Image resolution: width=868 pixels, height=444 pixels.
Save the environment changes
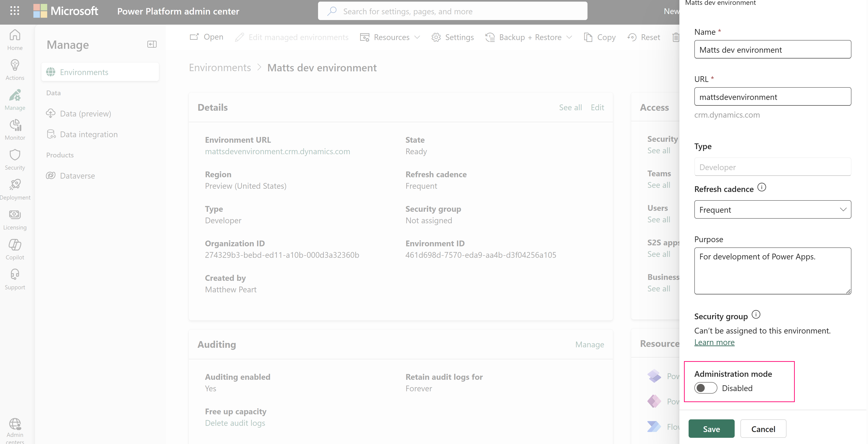[711, 429]
